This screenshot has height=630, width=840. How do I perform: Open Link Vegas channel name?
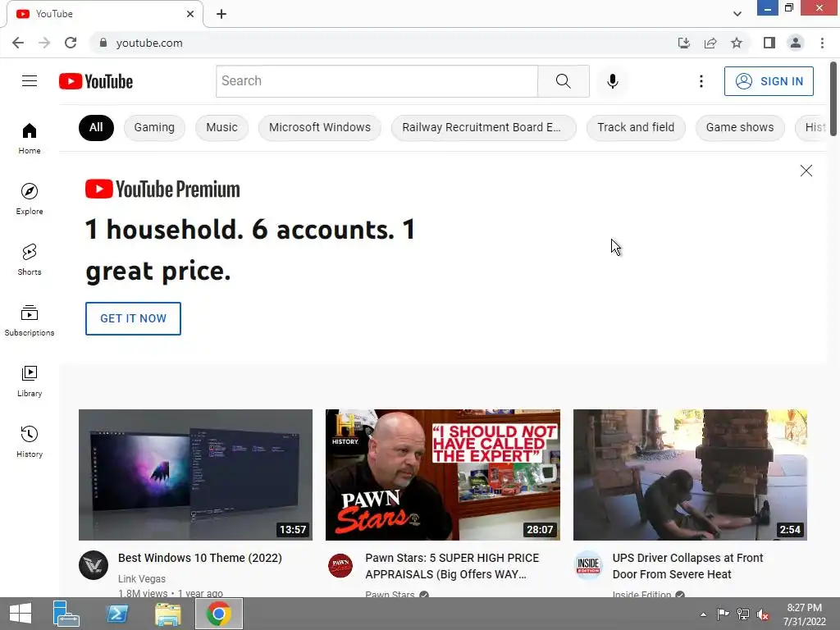coord(141,578)
